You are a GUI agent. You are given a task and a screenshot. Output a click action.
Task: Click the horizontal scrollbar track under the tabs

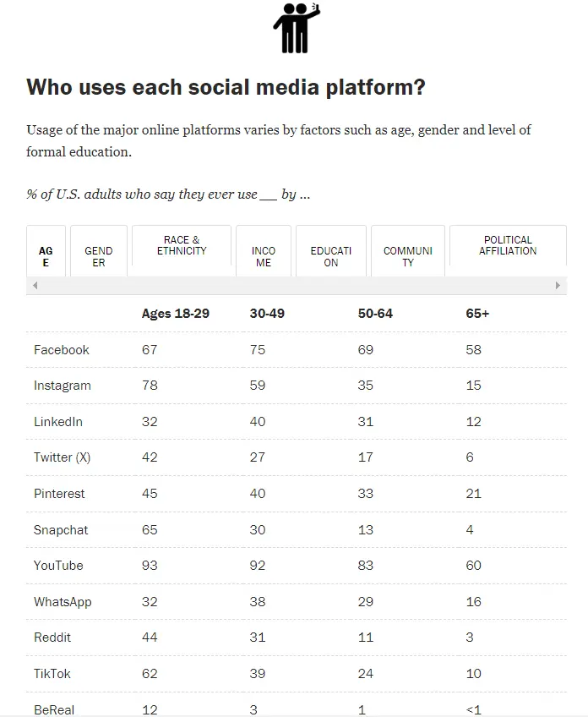tap(296, 286)
